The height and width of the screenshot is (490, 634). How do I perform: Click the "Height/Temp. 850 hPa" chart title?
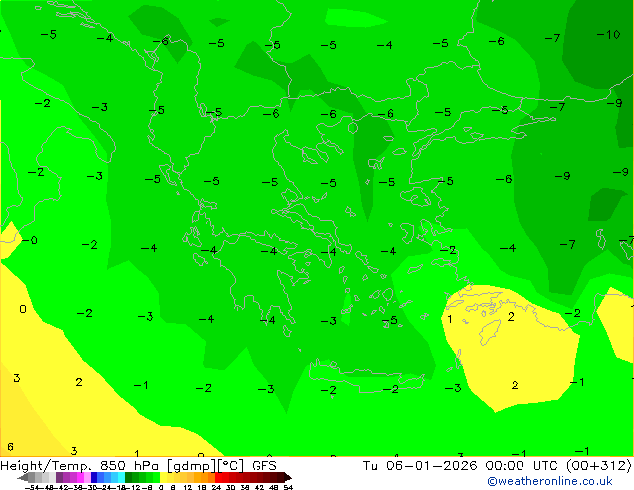click(x=80, y=466)
